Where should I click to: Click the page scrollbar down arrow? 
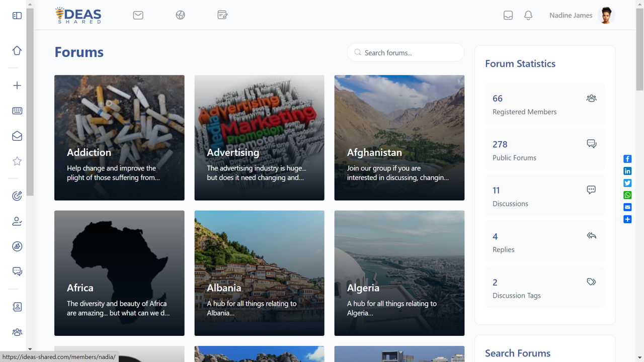(x=640, y=357)
